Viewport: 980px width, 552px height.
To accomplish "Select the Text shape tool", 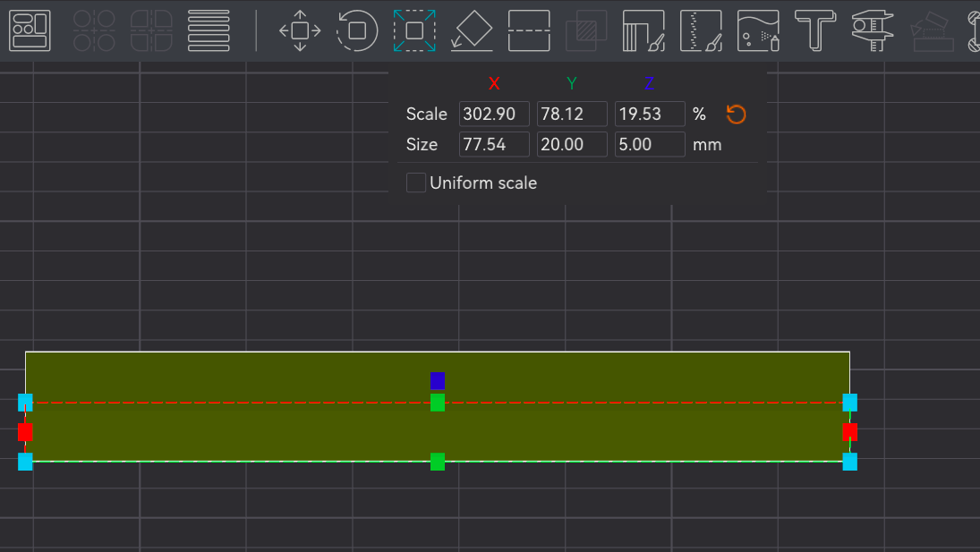I will click(x=814, y=30).
